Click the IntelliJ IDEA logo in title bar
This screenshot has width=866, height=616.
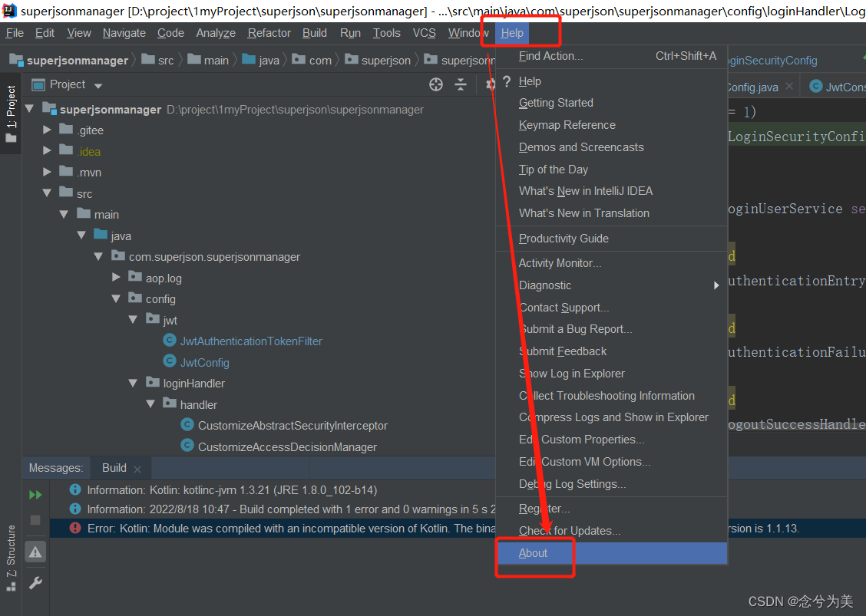9,11
